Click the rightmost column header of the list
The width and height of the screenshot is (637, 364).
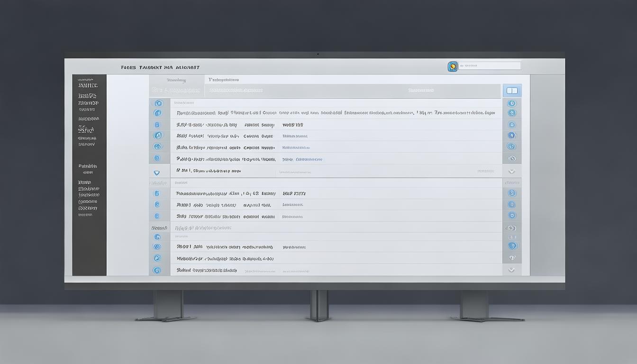click(421, 90)
